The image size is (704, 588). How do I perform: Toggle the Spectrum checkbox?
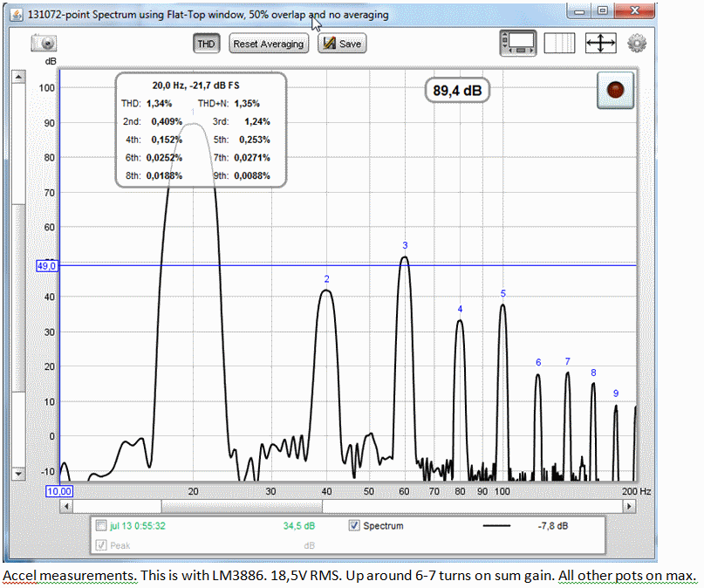click(x=354, y=525)
